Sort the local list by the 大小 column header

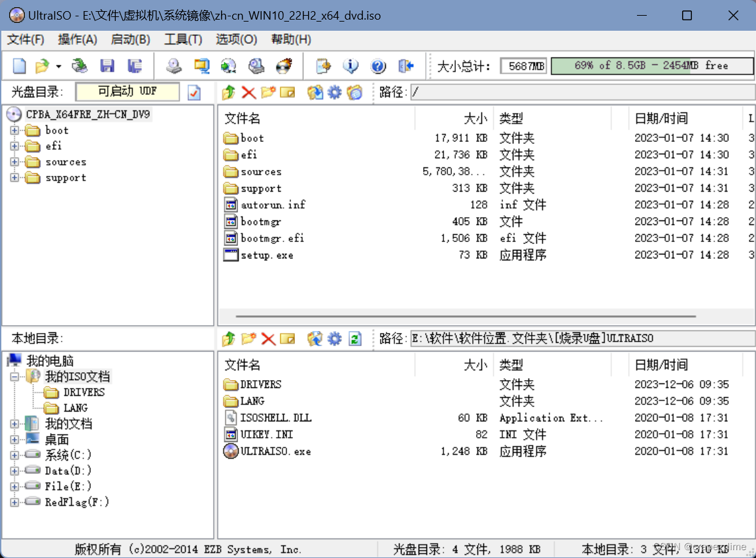click(454, 364)
